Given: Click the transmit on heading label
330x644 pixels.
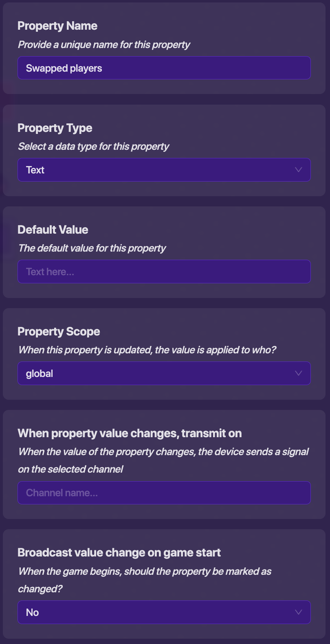Looking at the screenshot, I should [x=130, y=433].
